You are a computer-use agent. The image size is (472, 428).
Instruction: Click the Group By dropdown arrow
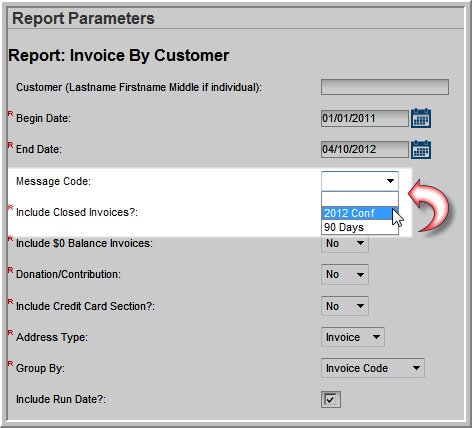[416, 368]
